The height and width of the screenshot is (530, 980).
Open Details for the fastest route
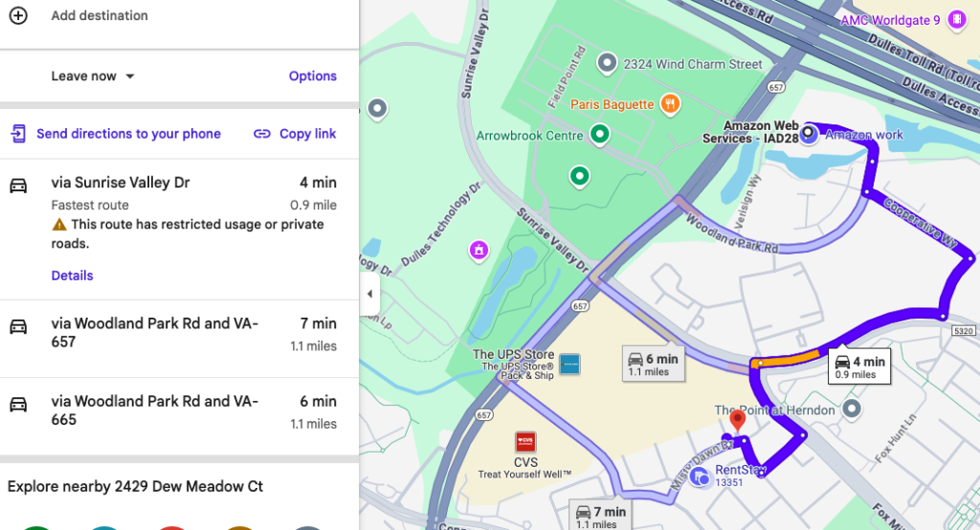coord(72,276)
